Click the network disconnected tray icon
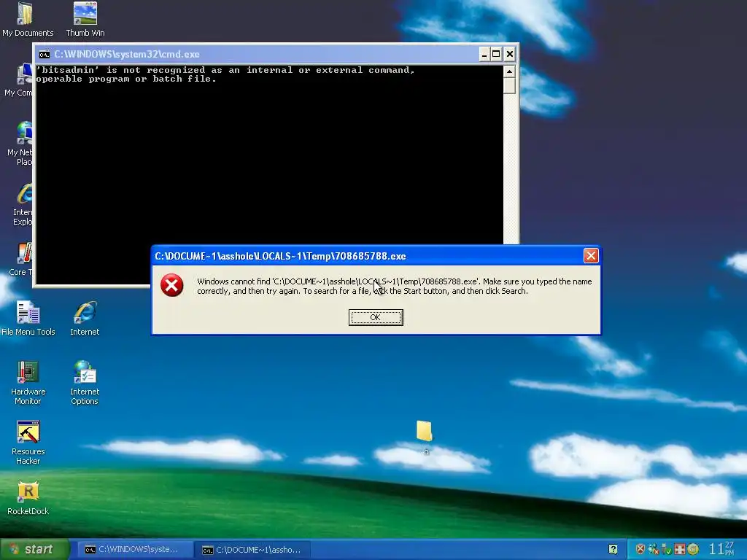Viewport: 747px width, 560px height. pos(654,549)
